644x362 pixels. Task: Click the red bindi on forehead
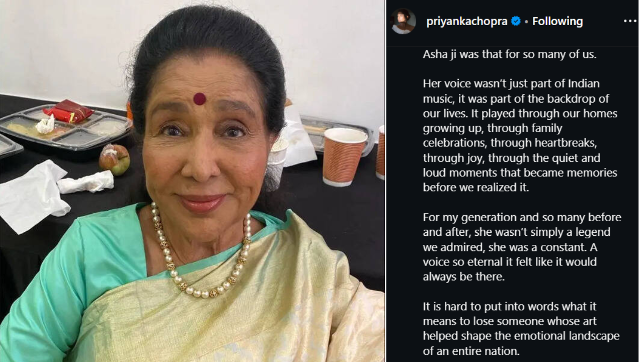[x=199, y=99]
